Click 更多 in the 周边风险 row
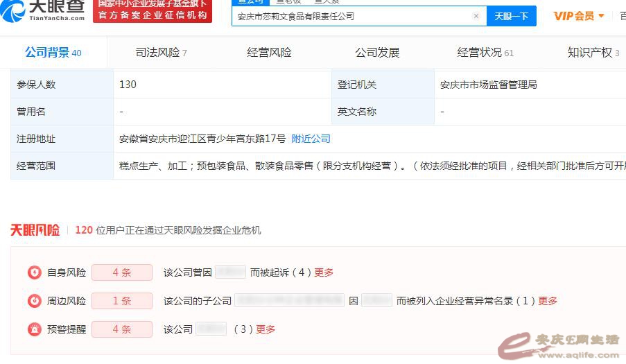 548,301
